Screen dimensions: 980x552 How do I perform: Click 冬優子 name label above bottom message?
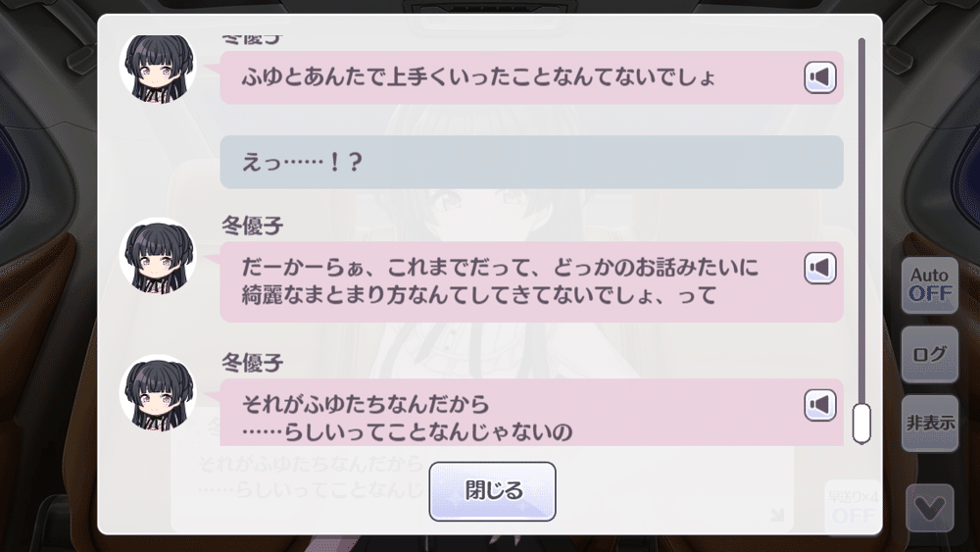click(253, 363)
